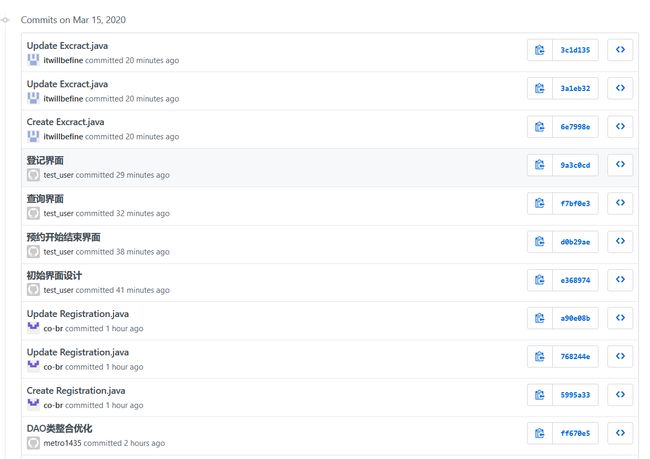This screenshot has width=650, height=459.
Task: Open commit hash 6e7998e
Action: click(575, 127)
